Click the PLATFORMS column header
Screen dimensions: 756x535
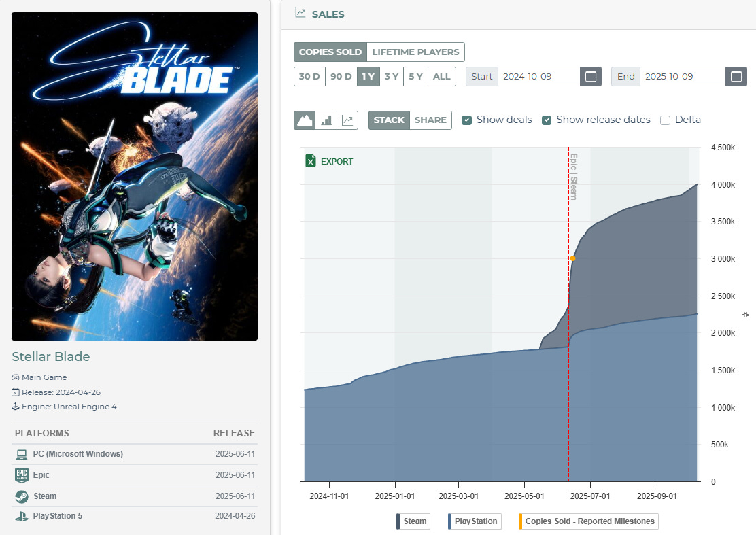click(x=42, y=433)
